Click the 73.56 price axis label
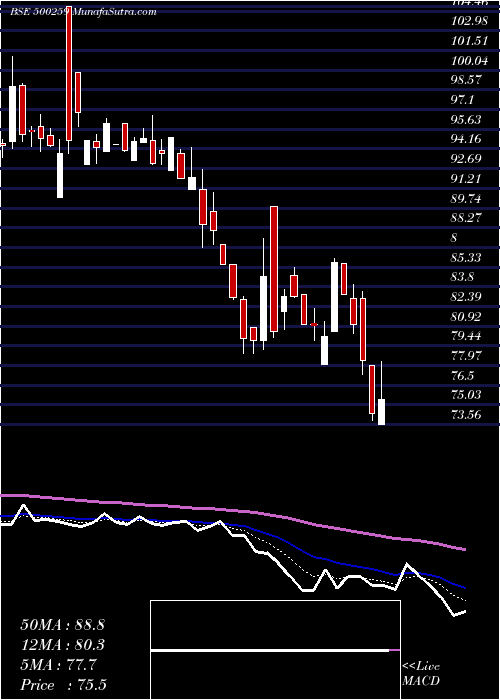The image size is (500, 700). 466,415
